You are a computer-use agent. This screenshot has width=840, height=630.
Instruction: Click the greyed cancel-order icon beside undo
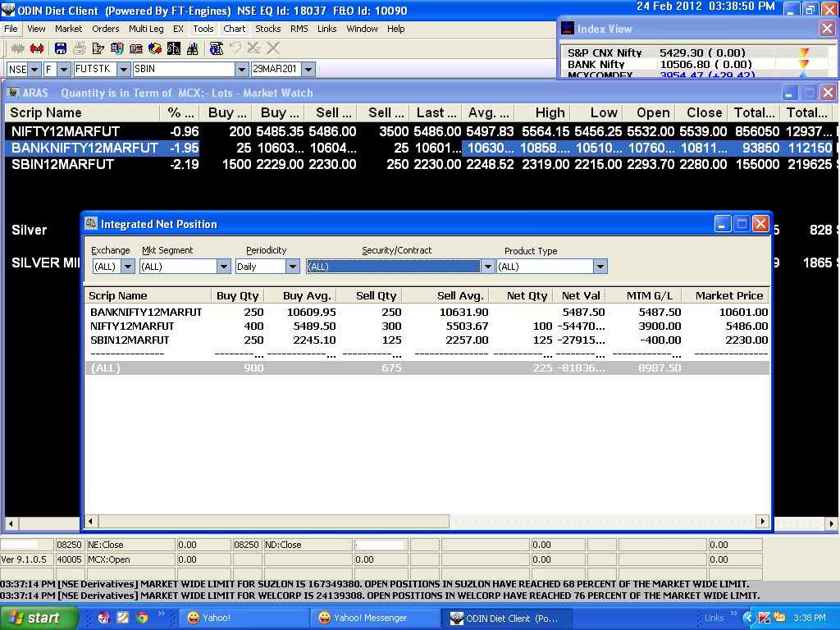pos(254,48)
